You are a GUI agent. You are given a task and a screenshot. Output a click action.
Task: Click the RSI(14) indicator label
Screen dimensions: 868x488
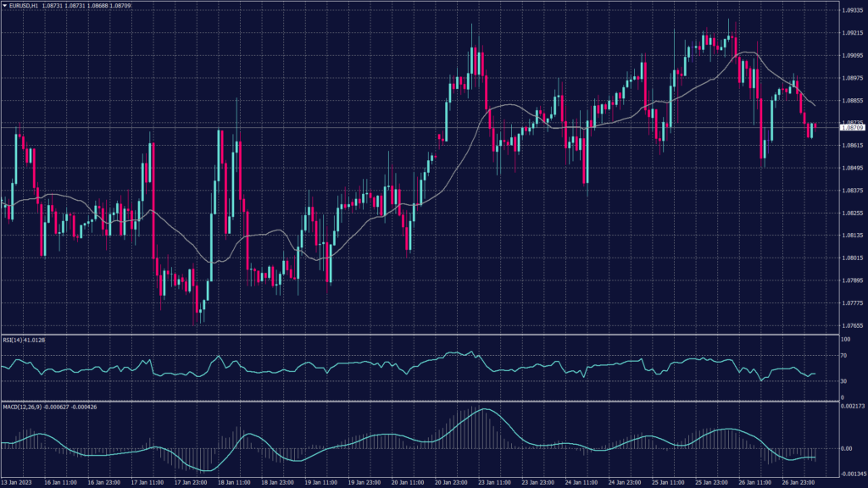tap(14, 341)
